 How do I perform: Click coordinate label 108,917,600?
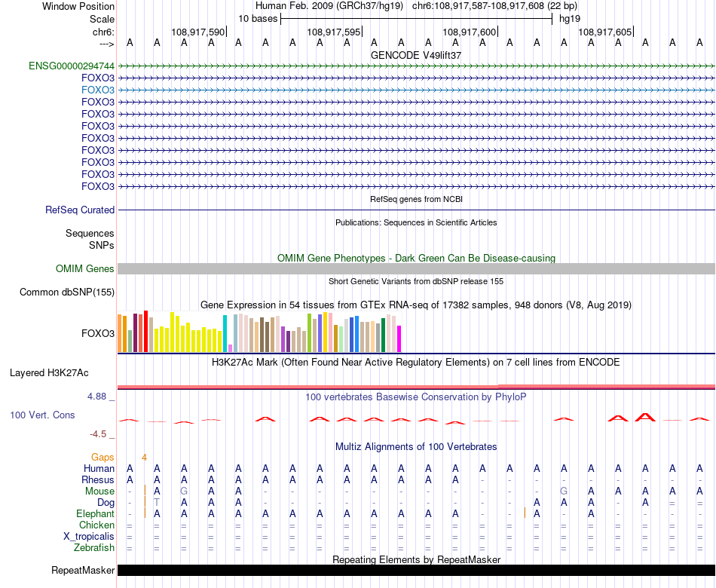pyautogui.click(x=470, y=32)
